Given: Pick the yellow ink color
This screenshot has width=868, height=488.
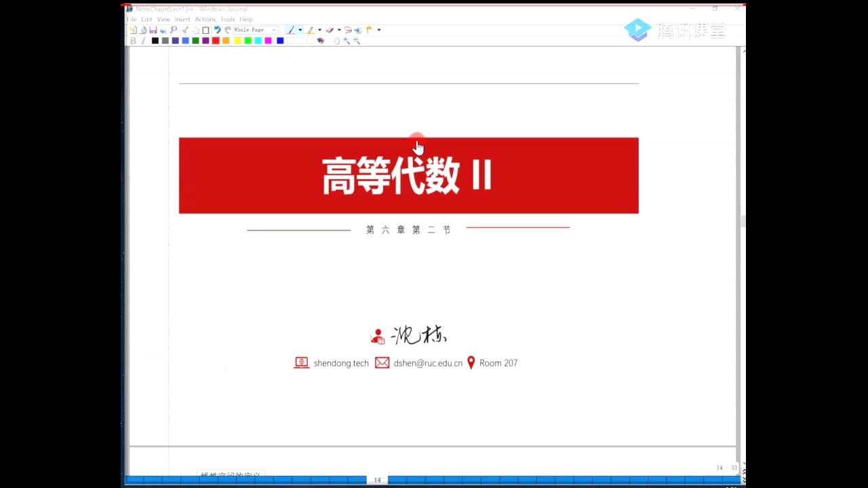Looking at the screenshot, I should coord(237,41).
